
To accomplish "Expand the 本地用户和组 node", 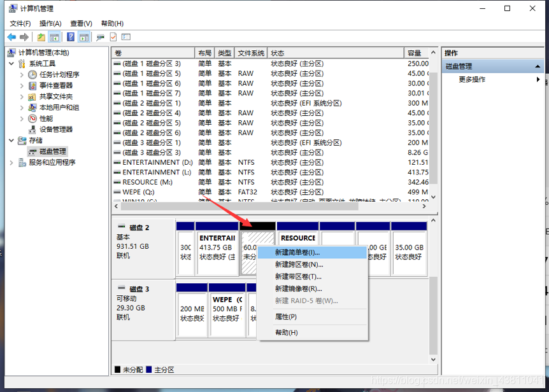I will (22, 108).
